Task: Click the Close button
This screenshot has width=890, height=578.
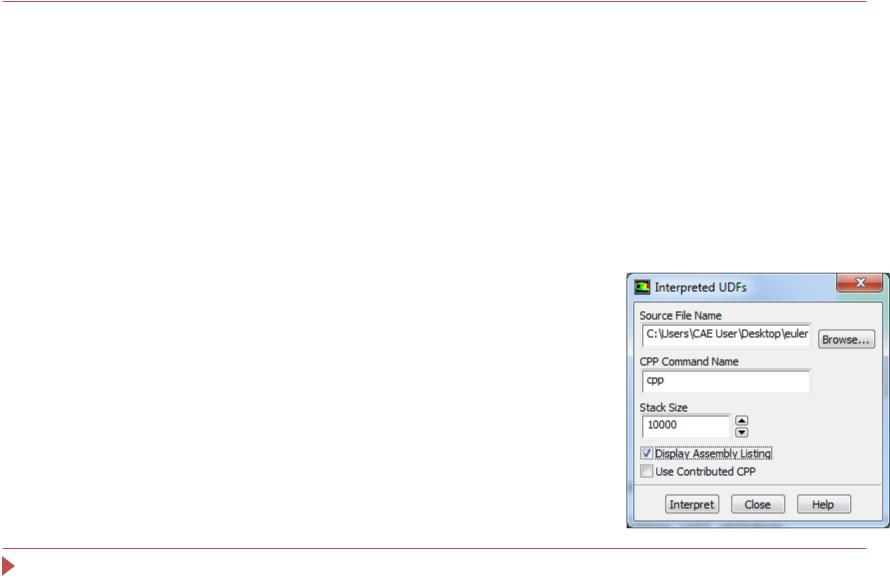Action: point(758,504)
